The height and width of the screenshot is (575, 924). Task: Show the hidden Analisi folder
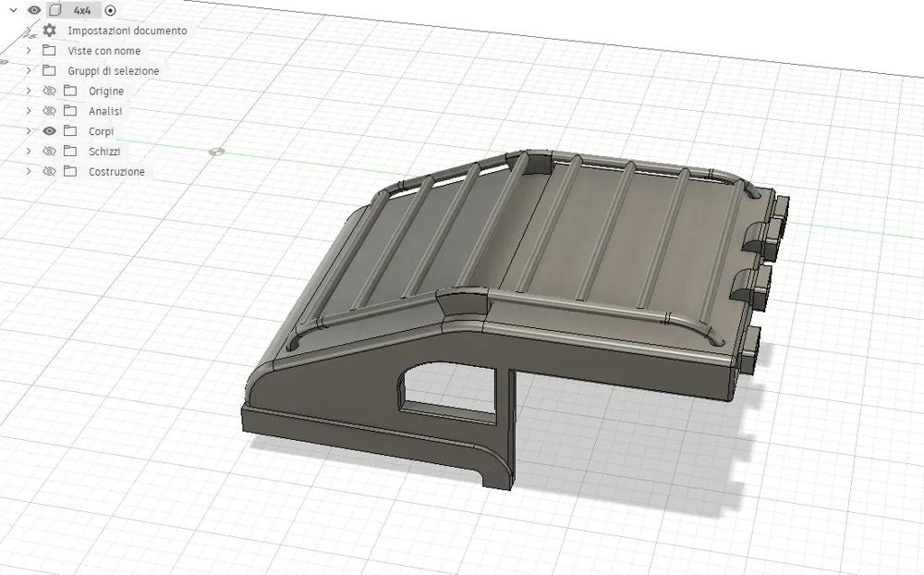point(50,111)
